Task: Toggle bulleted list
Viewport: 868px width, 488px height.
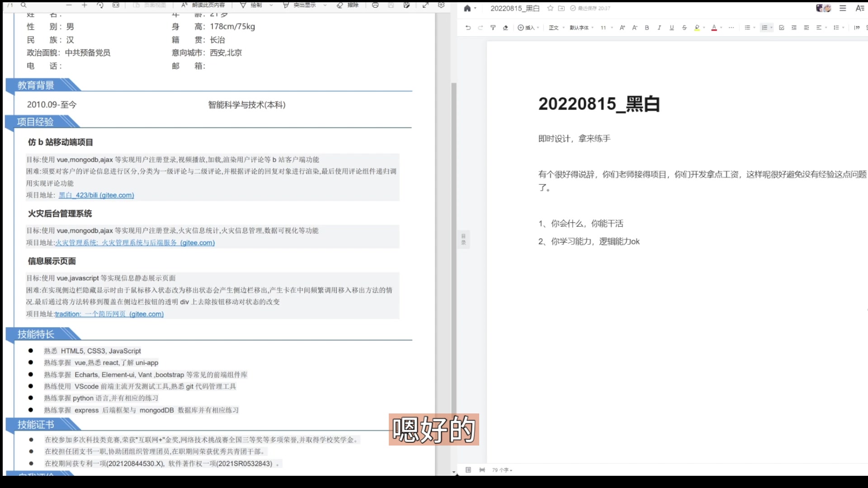Action: coord(747,28)
